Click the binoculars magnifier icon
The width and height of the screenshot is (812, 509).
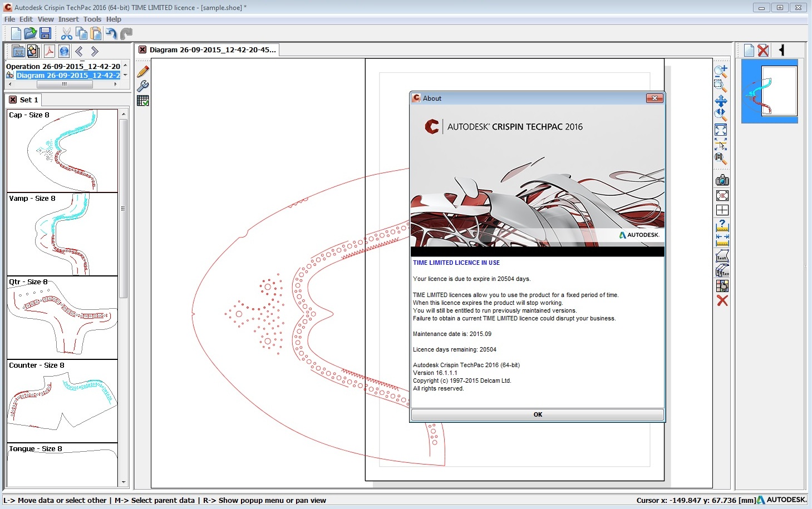(721, 159)
